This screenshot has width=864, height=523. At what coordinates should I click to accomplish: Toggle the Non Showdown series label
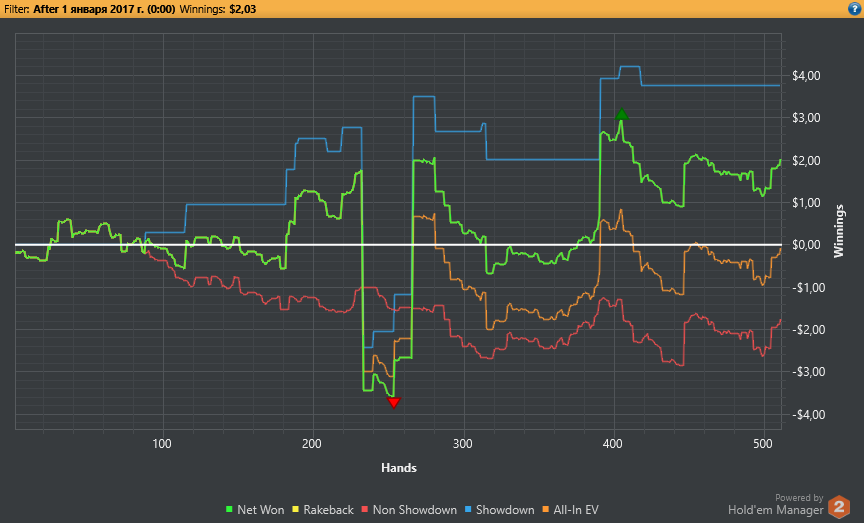414,510
